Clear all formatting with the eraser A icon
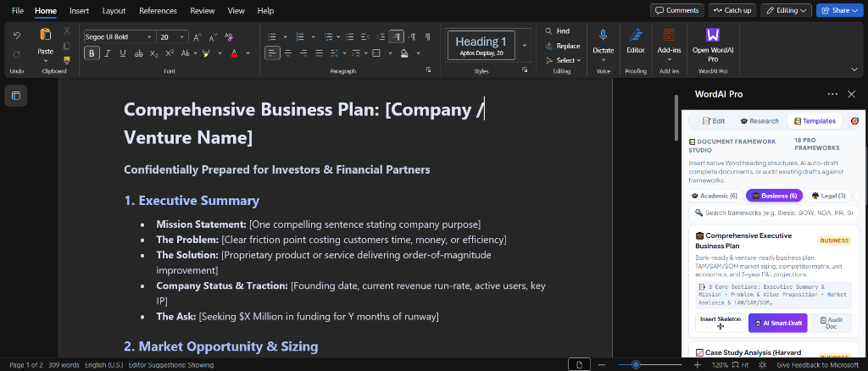This screenshot has width=868, height=371. 229,37
